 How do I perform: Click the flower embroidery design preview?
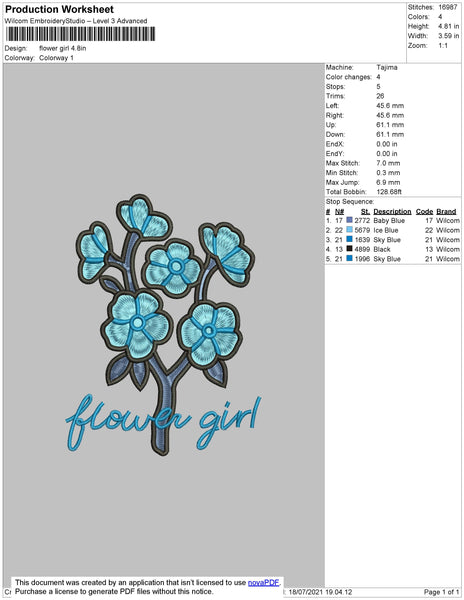(164, 323)
